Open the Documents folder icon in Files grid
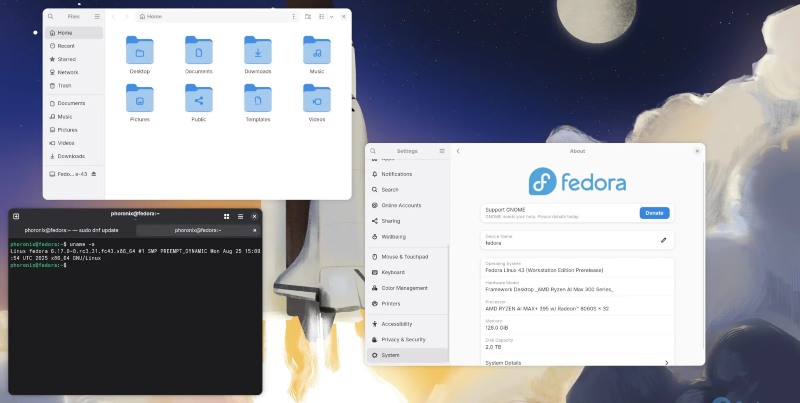Image resolution: width=800 pixels, height=403 pixels. click(198, 50)
